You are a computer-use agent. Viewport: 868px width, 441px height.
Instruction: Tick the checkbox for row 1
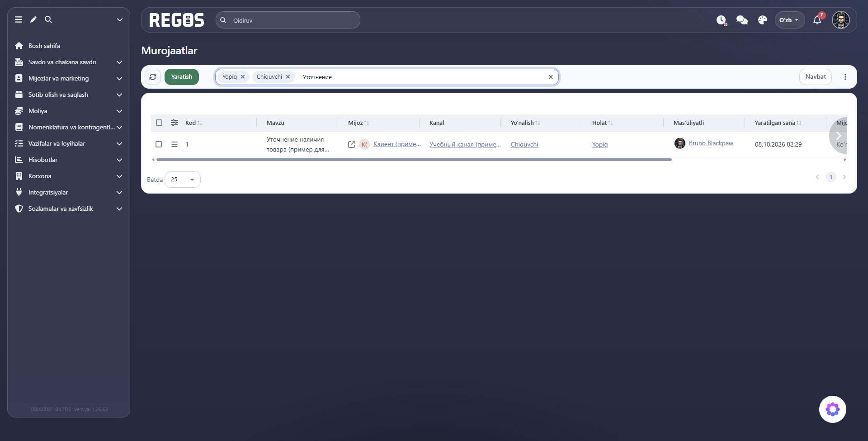pos(159,144)
